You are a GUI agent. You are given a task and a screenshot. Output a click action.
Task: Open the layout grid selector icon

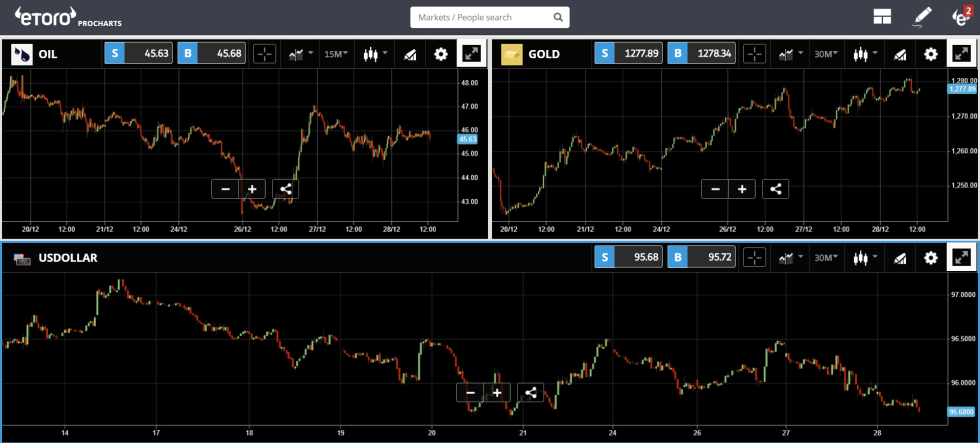(882, 17)
